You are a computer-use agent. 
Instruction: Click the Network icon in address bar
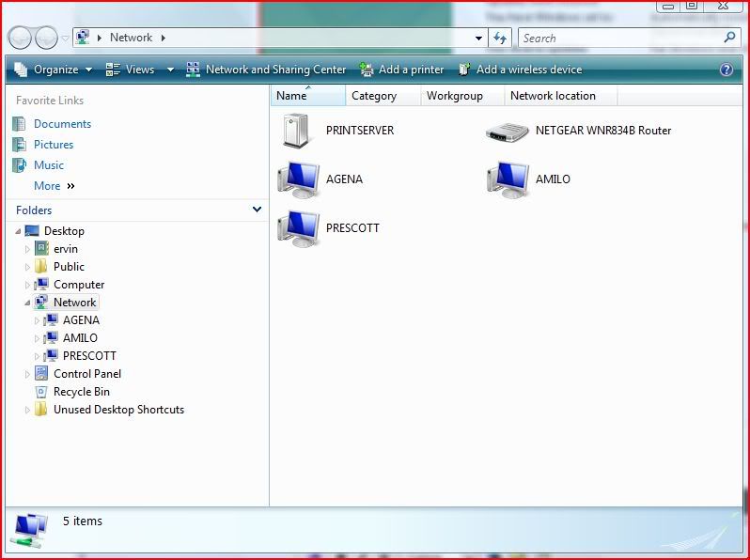point(83,38)
